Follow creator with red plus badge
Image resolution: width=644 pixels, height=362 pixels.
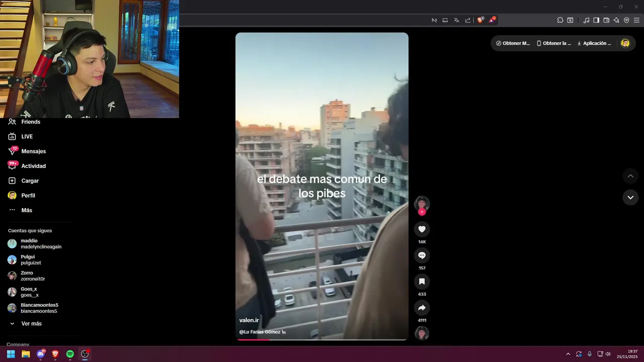point(422,212)
